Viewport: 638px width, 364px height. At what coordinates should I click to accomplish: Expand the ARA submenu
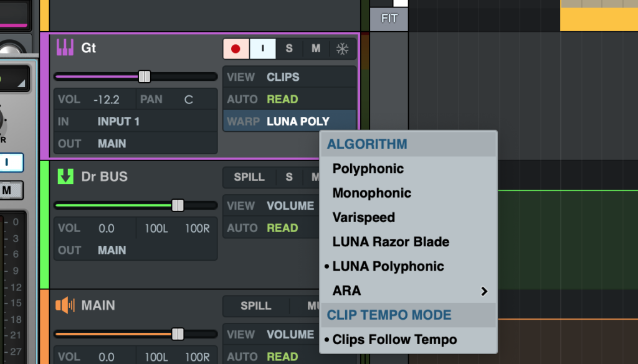click(408, 291)
